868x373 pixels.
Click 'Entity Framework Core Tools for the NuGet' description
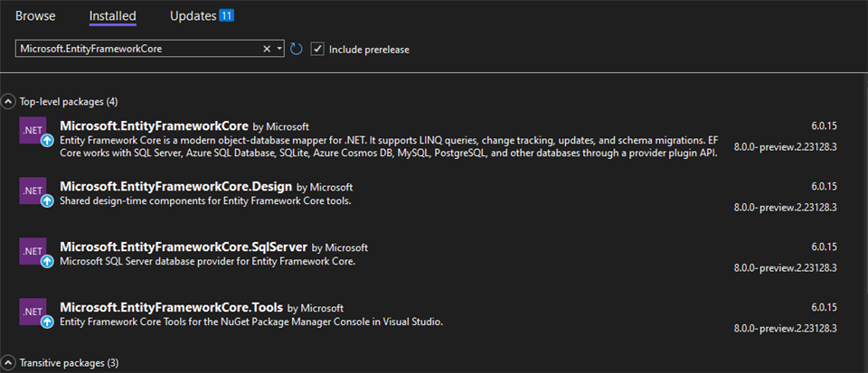[x=252, y=322]
